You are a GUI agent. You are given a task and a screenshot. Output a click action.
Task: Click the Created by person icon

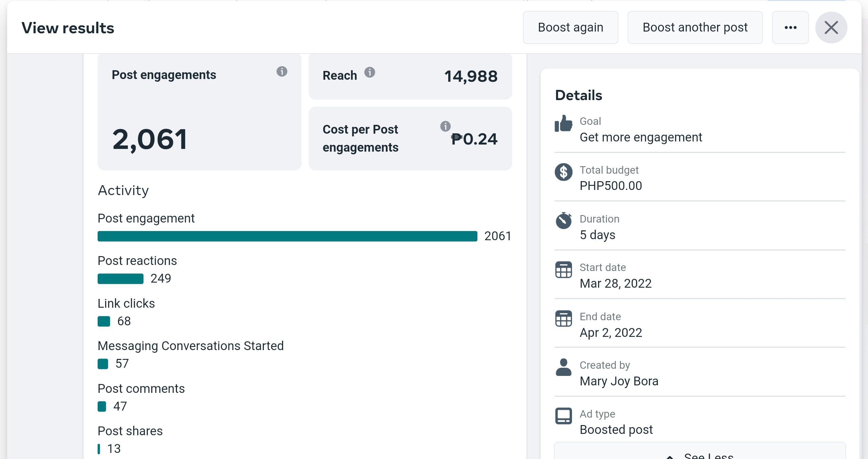pyautogui.click(x=564, y=367)
